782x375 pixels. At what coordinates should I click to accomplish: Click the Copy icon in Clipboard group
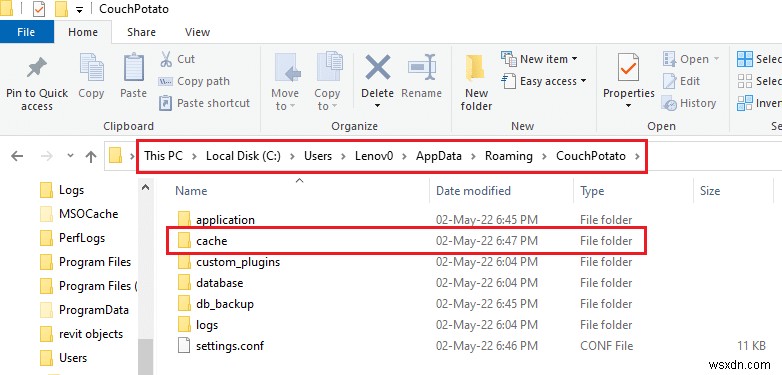91,68
